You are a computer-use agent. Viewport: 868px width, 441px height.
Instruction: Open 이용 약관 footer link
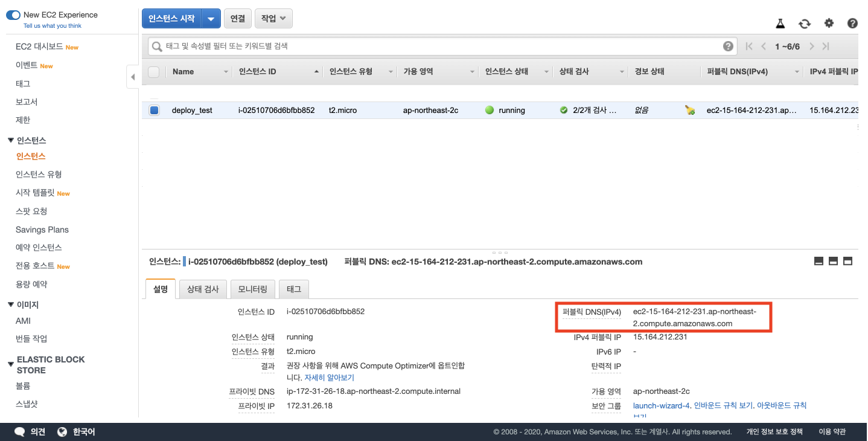(832, 432)
